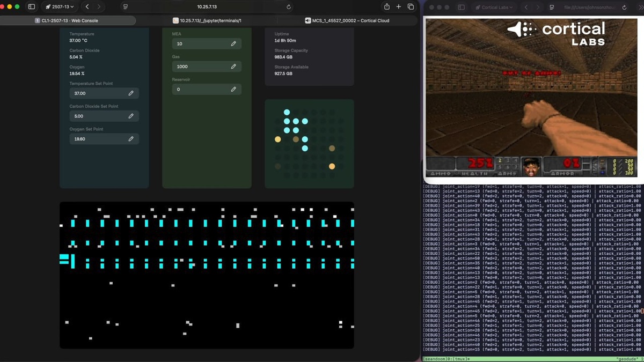Click the Temperature Set Point field showing 37.00
The width and height of the screenshot is (644, 362).
(104, 93)
